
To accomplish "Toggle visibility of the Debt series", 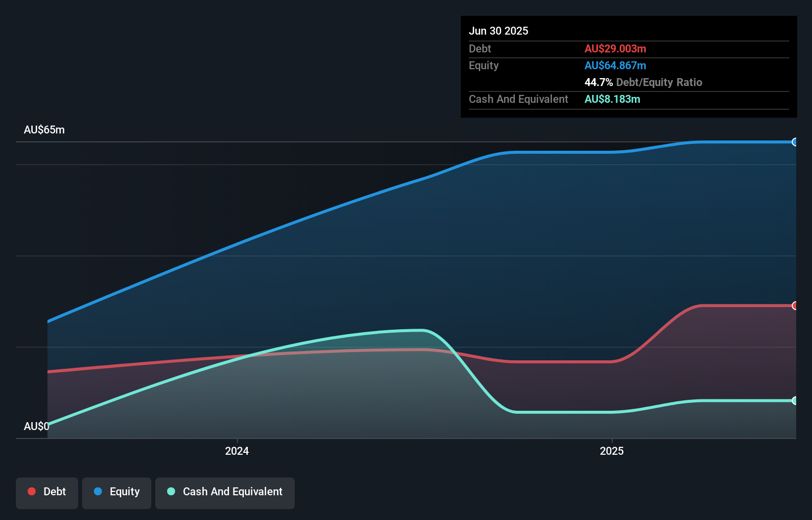I will pyautogui.click(x=46, y=492).
